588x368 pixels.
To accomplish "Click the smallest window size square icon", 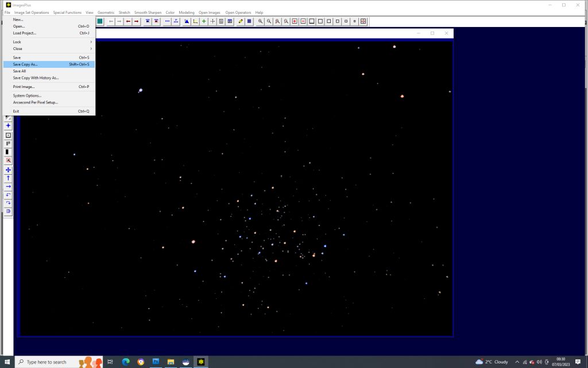I will pos(355,21).
